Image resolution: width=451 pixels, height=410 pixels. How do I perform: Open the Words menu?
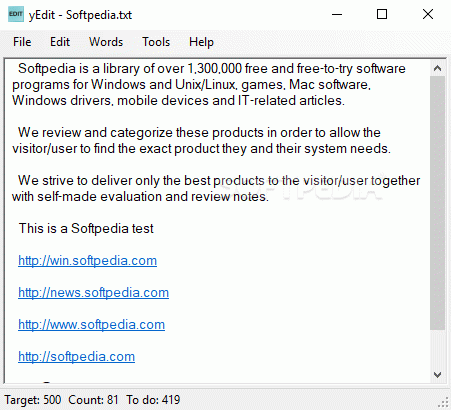(x=106, y=42)
